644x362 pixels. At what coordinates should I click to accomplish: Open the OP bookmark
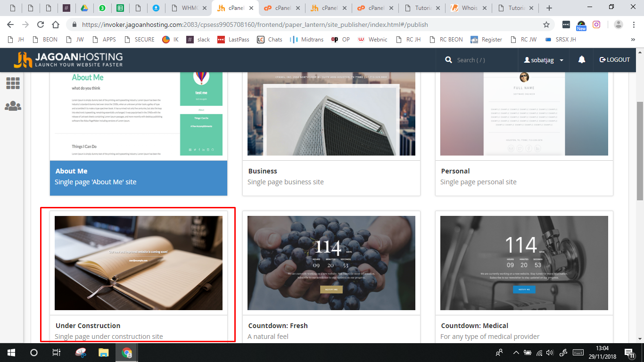[x=340, y=40]
